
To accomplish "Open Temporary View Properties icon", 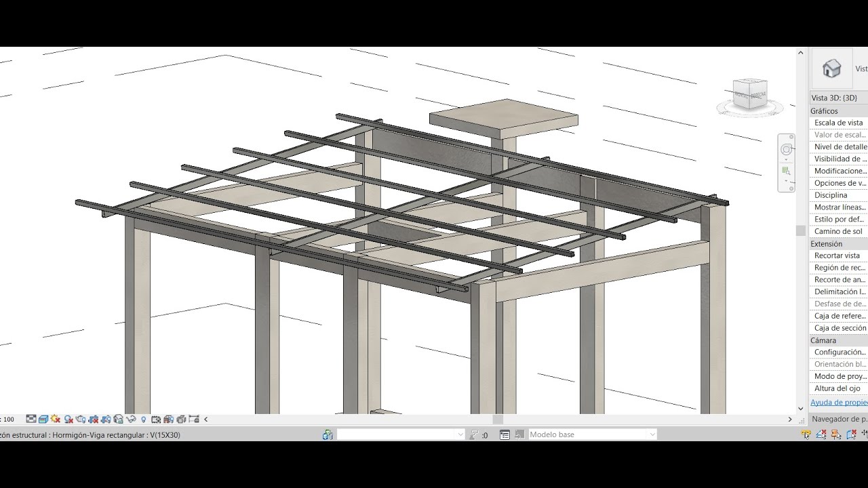I will [x=156, y=420].
